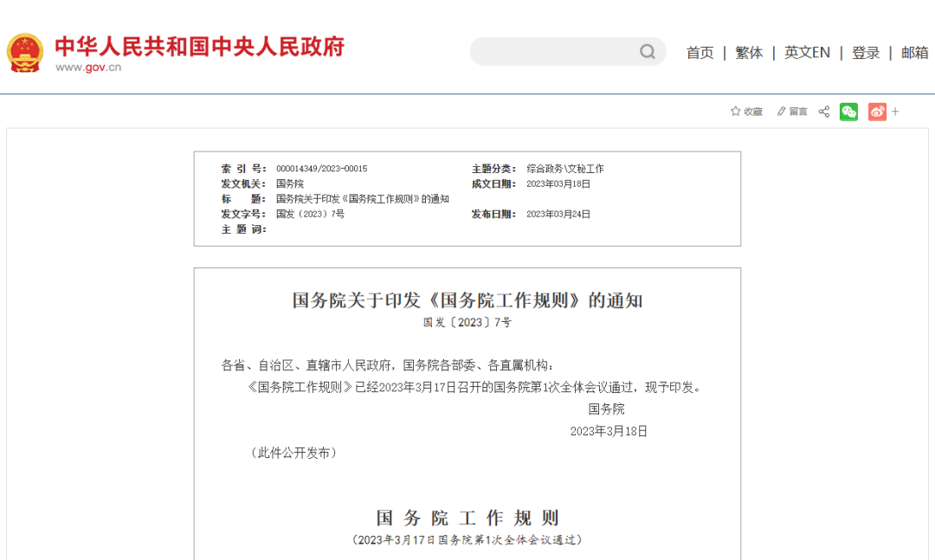Click the index number 000014349/2023-00015

(321, 169)
